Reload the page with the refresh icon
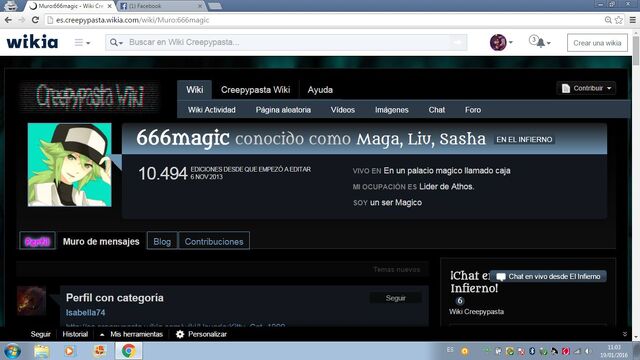This screenshot has width=640, height=360. click(35, 20)
